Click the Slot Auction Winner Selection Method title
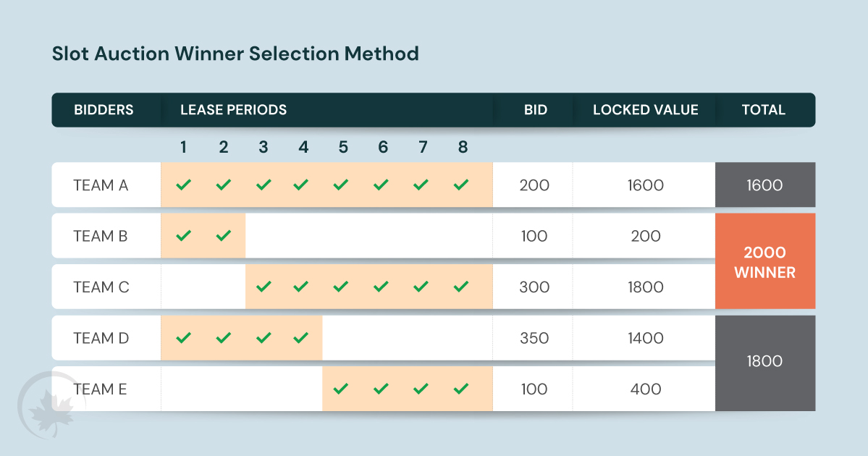868x456 pixels. click(235, 54)
